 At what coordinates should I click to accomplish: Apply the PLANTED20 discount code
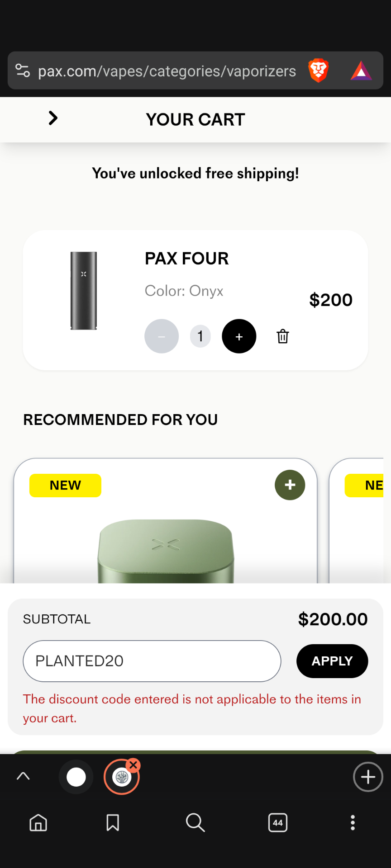332,661
